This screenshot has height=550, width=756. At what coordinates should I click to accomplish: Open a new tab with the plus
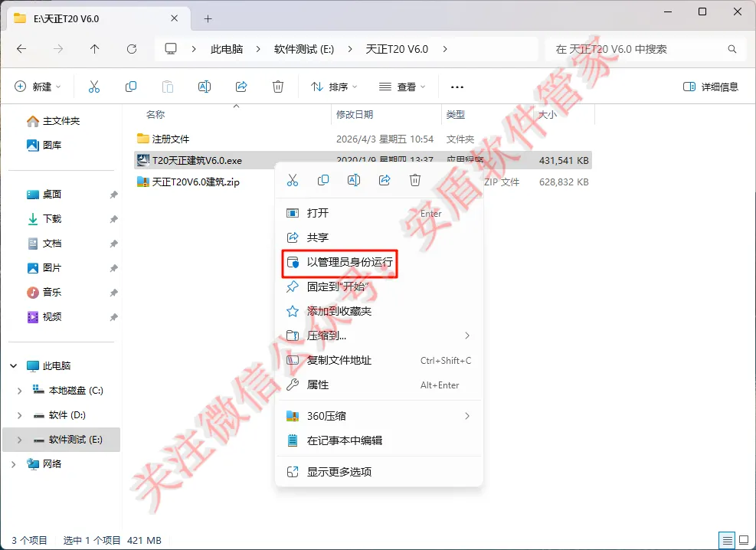pos(208,19)
